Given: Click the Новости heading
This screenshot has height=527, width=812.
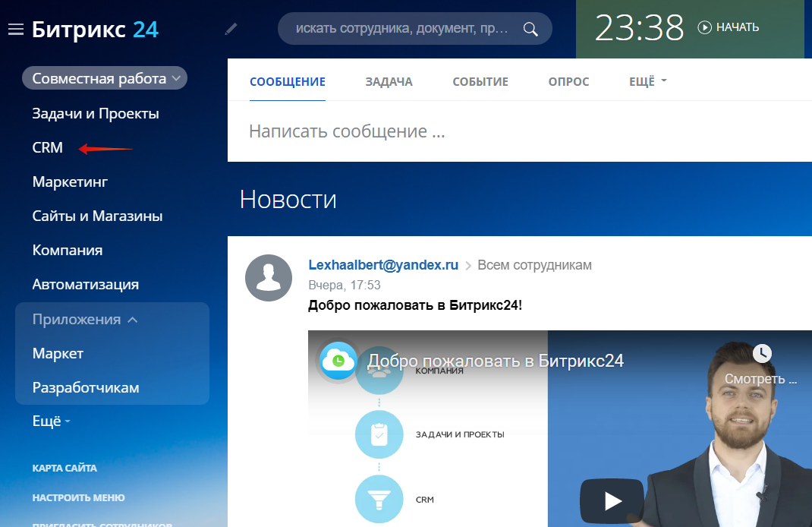Looking at the screenshot, I should coord(288,200).
